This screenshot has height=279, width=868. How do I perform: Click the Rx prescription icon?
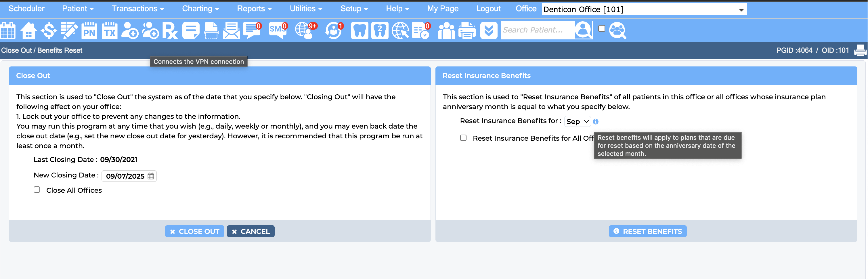(x=170, y=30)
